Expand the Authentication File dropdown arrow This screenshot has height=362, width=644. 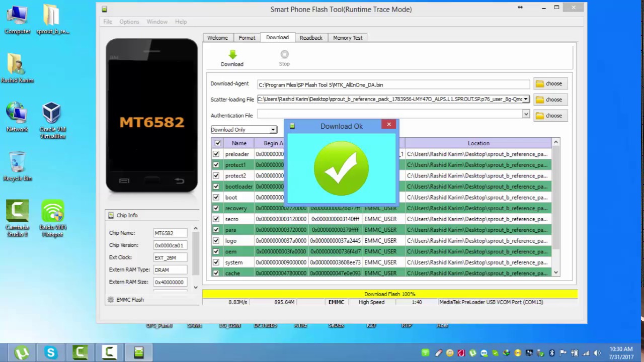click(x=526, y=115)
